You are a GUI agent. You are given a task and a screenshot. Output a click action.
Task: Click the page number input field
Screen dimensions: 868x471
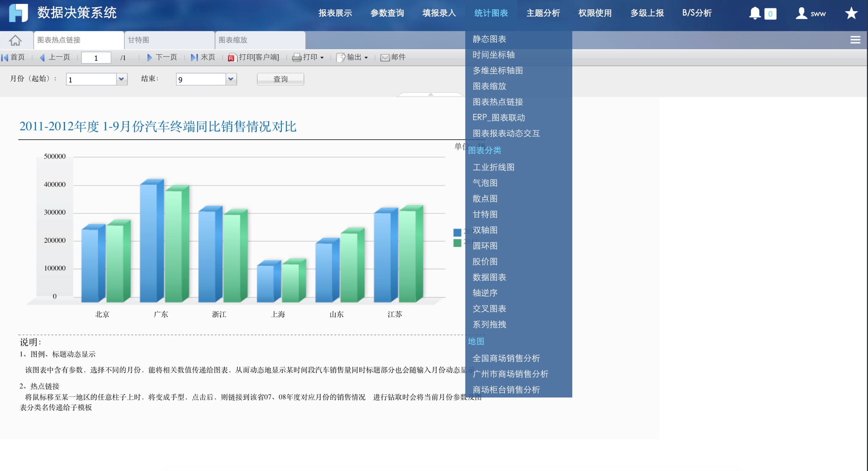coord(96,58)
